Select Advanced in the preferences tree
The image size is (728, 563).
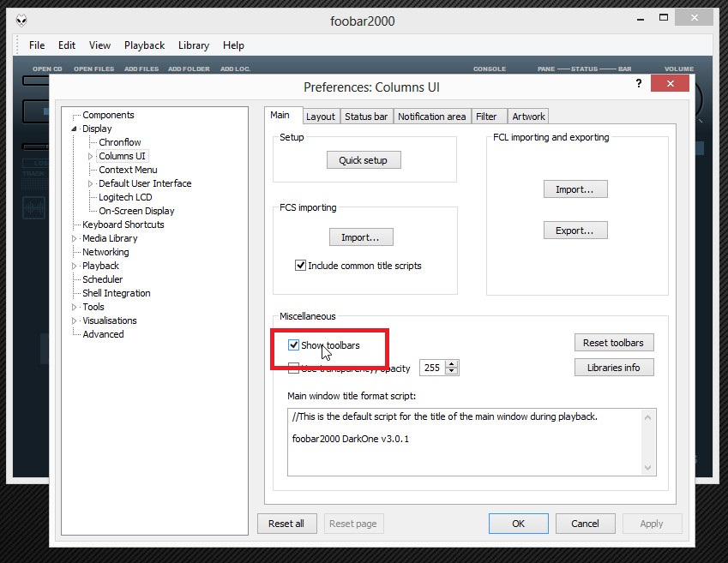[x=103, y=334]
